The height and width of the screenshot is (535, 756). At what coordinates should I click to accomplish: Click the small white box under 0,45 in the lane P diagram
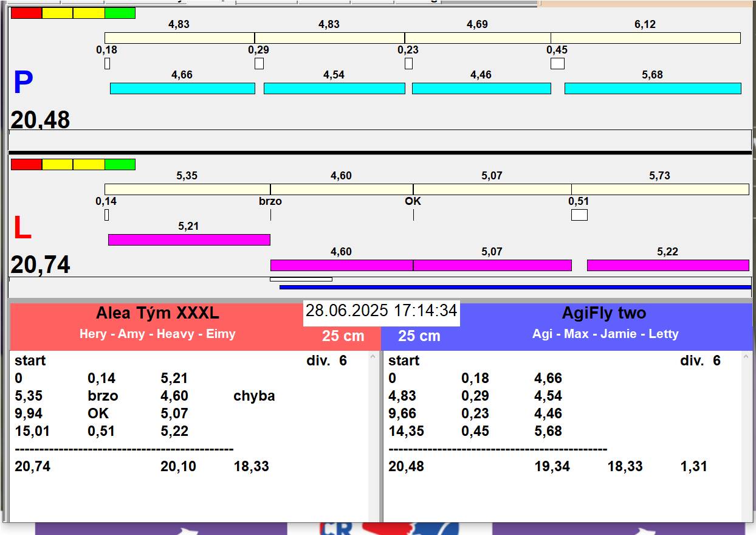(557, 63)
